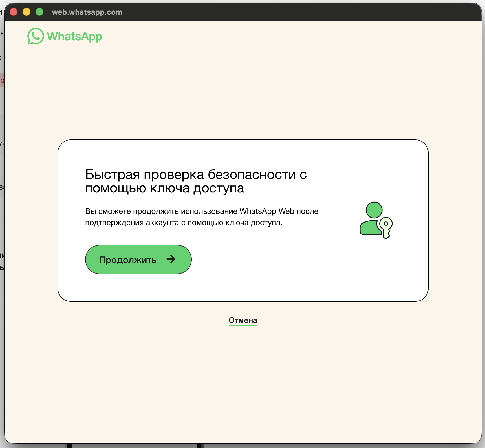Click the WhatsApp speech-bubble logo icon
This screenshot has height=448, width=485.
(x=36, y=36)
